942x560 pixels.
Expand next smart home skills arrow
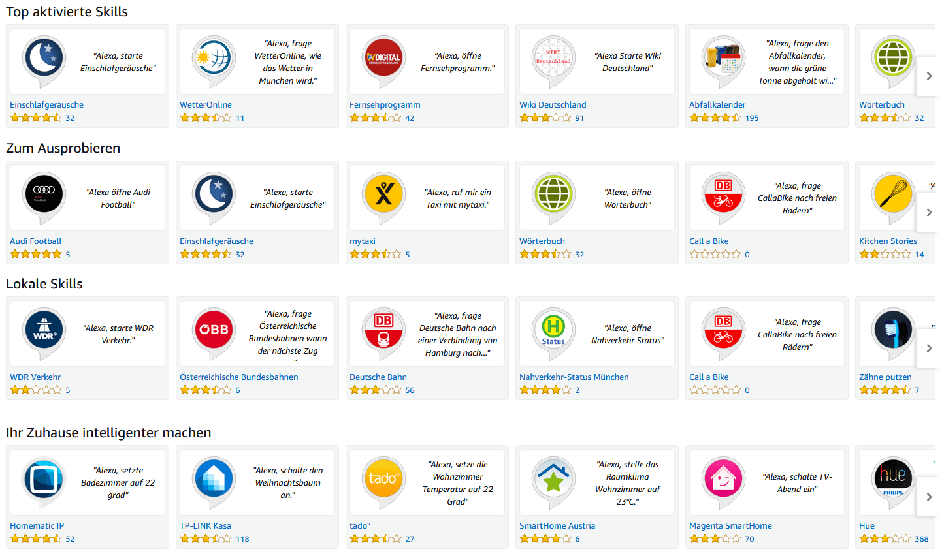(x=929, y=497)
